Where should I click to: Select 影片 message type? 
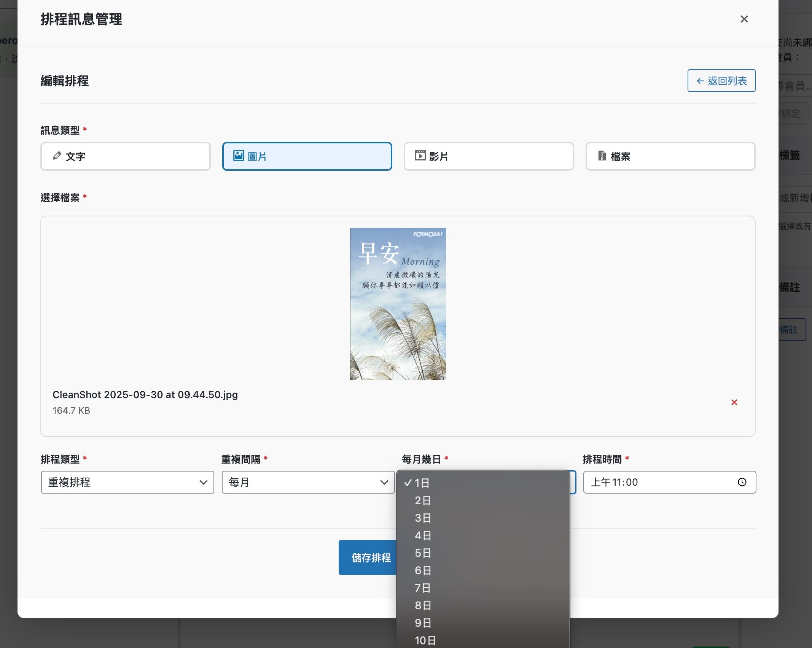point(489,156)
